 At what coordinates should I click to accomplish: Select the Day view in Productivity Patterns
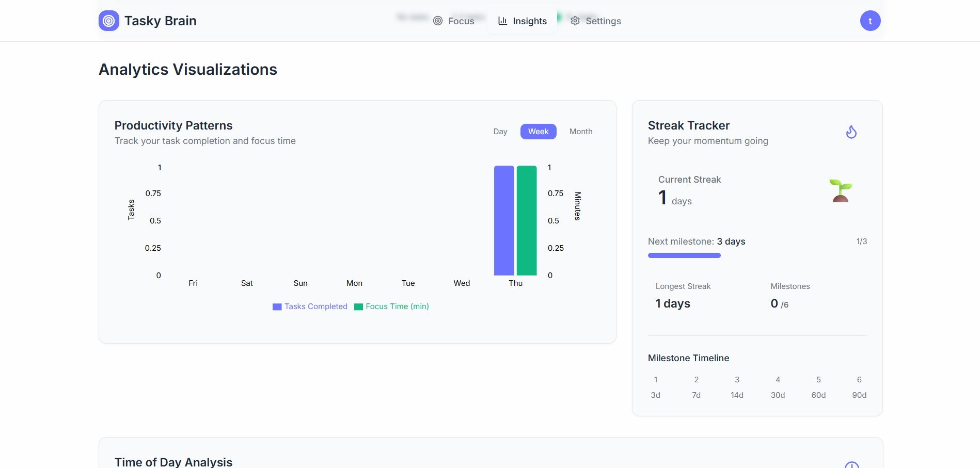500,132
